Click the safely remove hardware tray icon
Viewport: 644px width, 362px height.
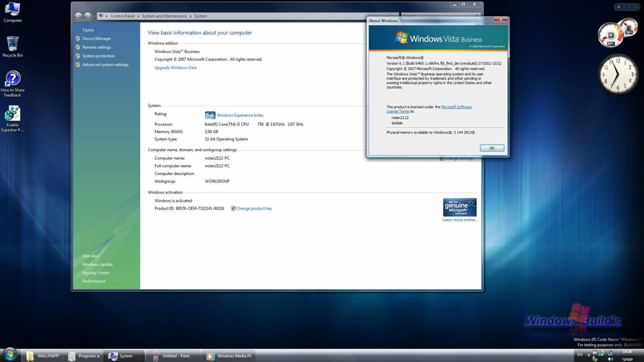coord(595,359)
